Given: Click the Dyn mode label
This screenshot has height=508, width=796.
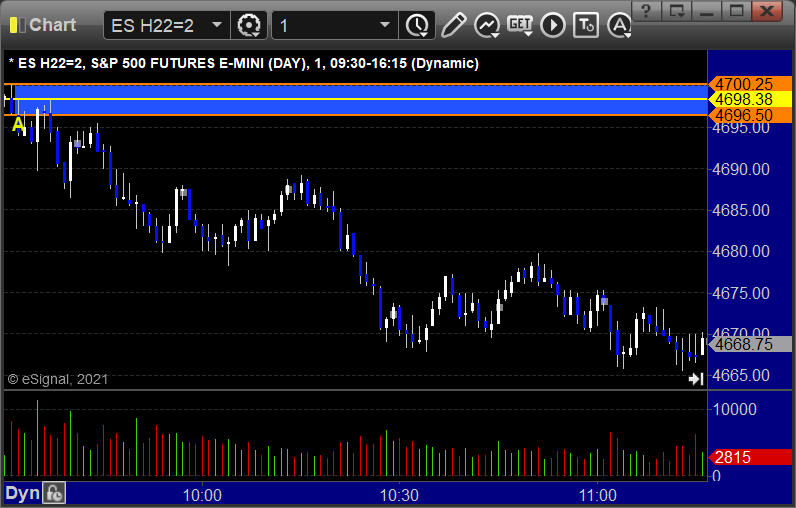Looking at the screenshot, I should 23,494.
